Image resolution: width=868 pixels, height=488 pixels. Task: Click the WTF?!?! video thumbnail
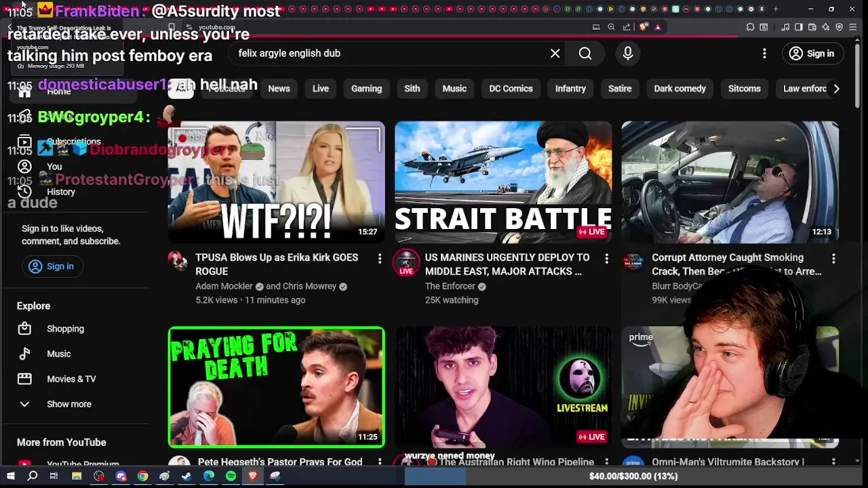click(277, 182)
